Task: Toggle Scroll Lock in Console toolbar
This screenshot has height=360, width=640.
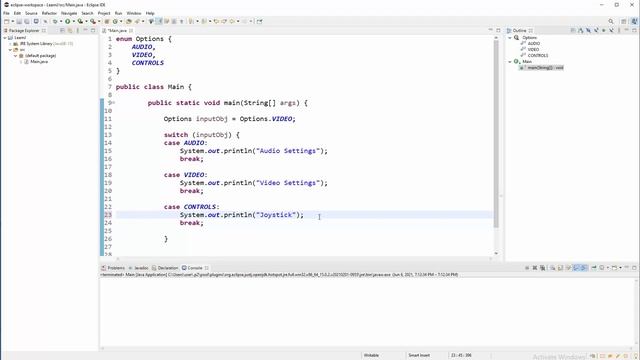Action: point(560,268)
